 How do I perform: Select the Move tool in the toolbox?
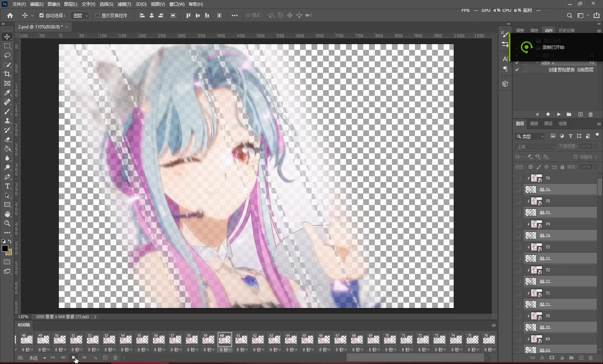coord(7,37)
